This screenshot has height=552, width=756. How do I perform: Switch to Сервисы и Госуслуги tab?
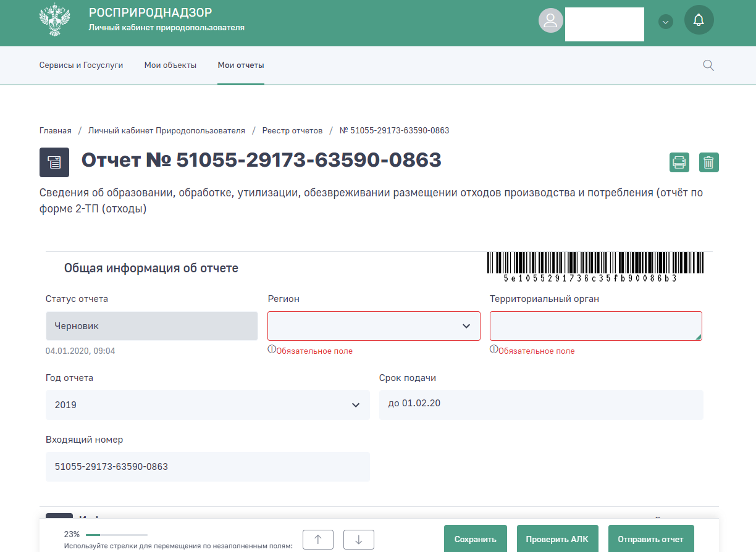[x=81, y=65]
